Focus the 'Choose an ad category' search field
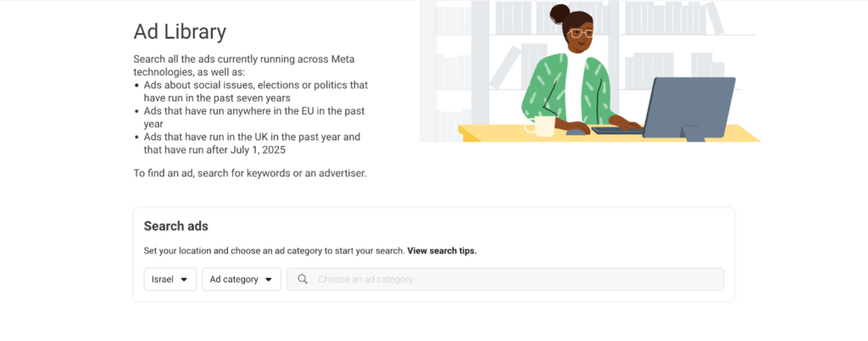 click(509, 279)
